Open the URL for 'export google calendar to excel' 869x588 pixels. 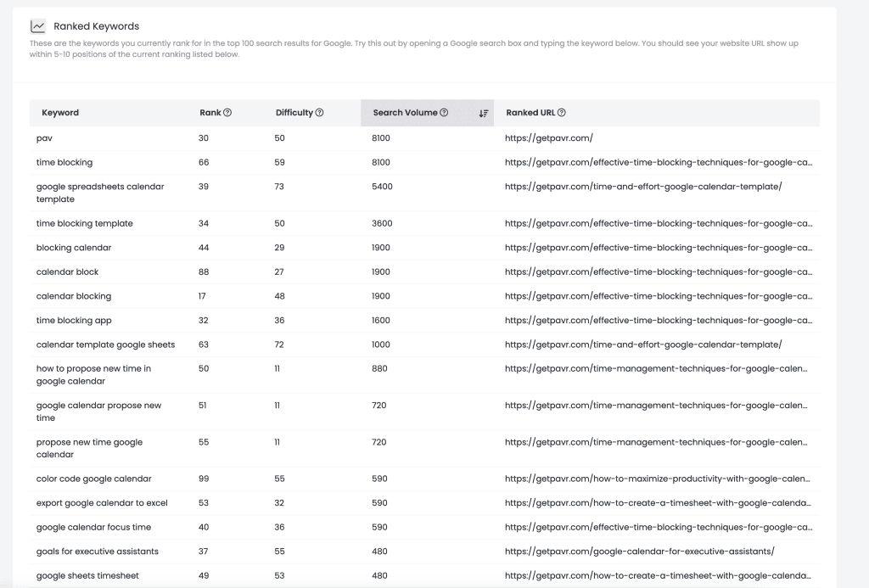(658, 503)
